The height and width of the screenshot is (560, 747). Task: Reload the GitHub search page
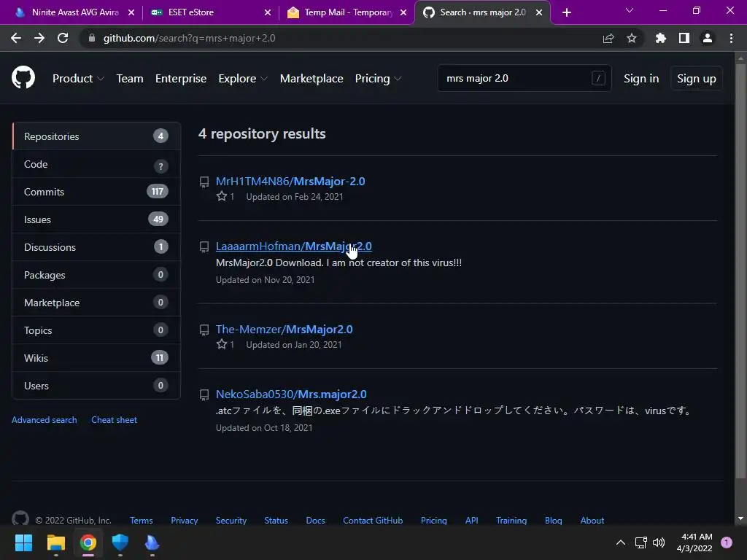63,38
